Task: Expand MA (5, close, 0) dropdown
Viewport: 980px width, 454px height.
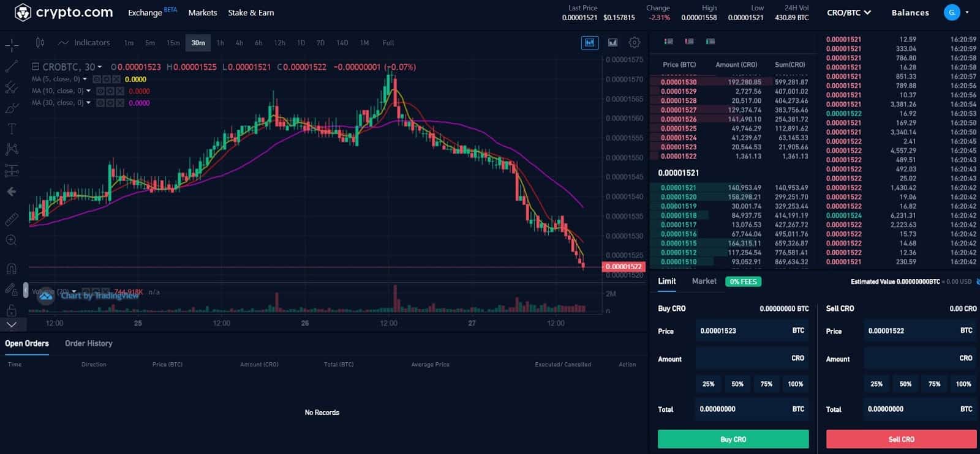Action: point(85,79)
